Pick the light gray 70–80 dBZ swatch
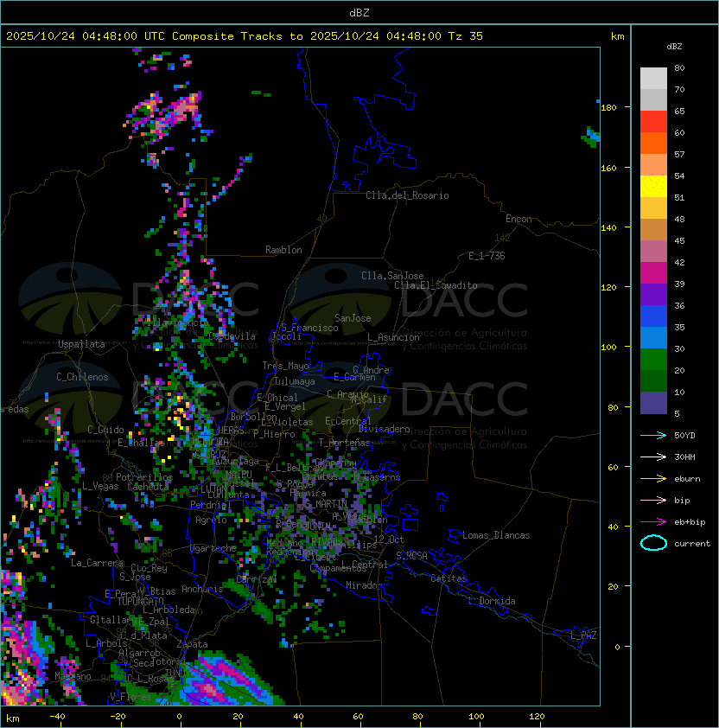 tap(653, 78)
